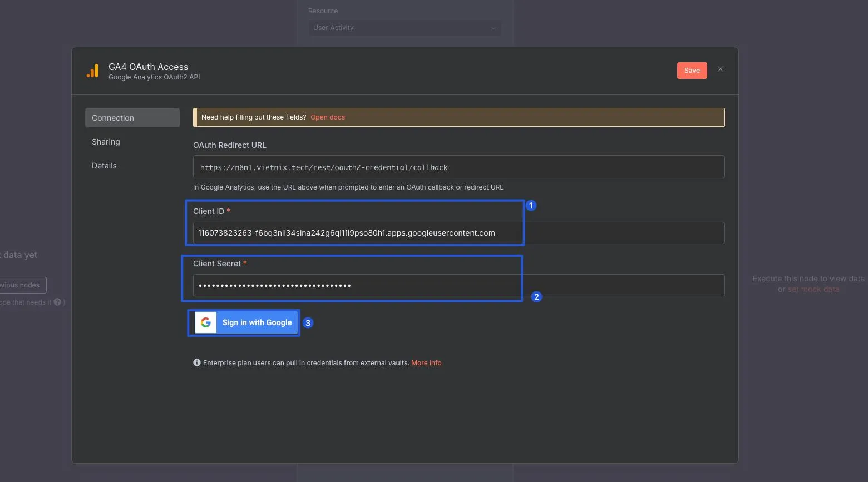Click the help question mark icon in background

click(x=57, y=302)
